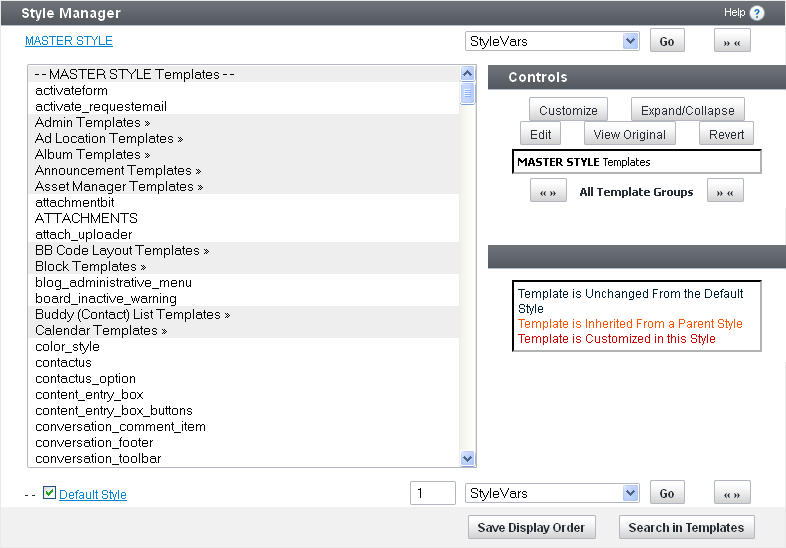
Task: Click Save Display Order button
Action: (x=531, y=527)
